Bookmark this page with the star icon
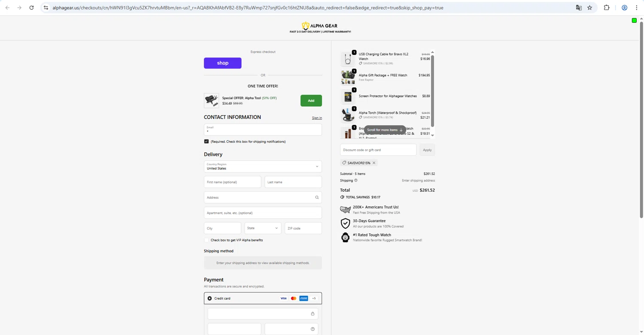The width and height of the screenshot is (644, 335). tap(589, 8)
